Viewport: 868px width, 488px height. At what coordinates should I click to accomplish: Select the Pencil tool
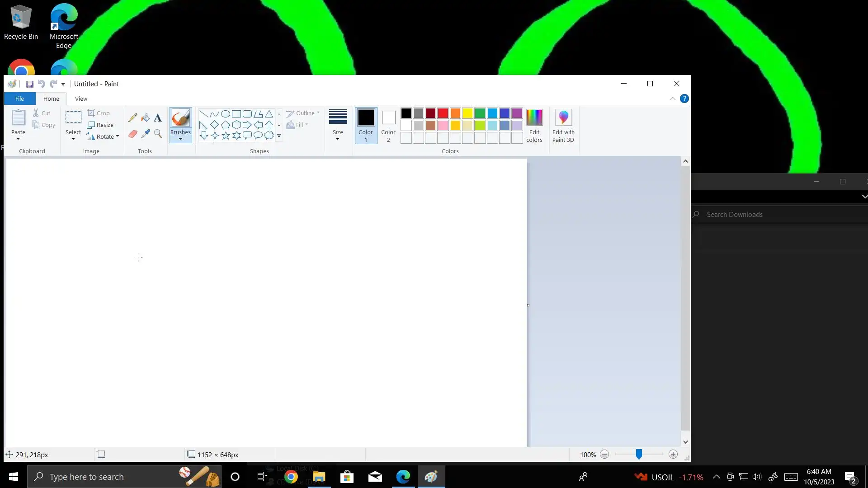(x=132, y=118)
